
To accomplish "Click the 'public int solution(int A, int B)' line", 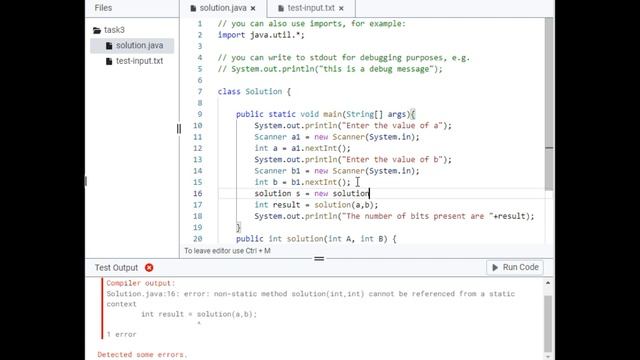I will (316, 239).
